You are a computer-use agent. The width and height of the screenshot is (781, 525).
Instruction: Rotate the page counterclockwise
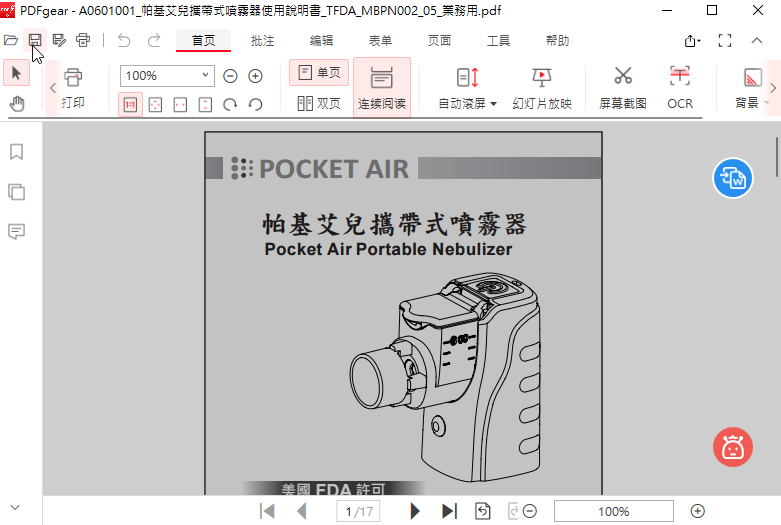click(256, 105)
